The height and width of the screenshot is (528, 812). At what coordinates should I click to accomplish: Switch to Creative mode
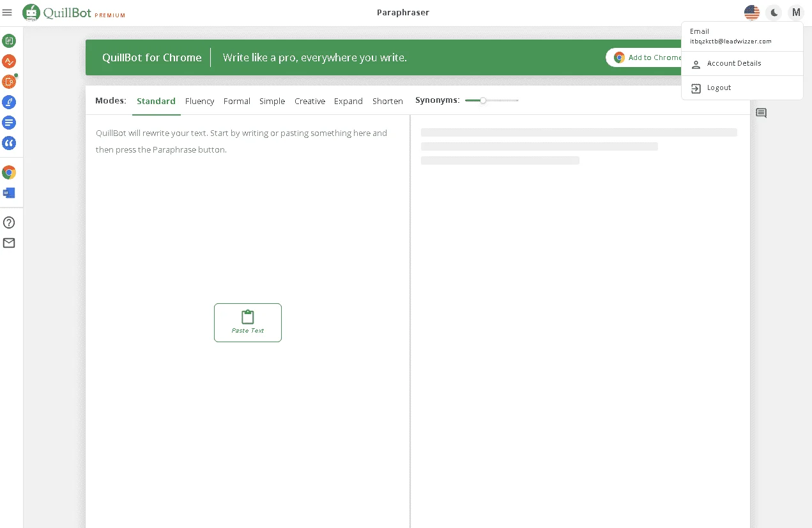(x=310, y=102)
